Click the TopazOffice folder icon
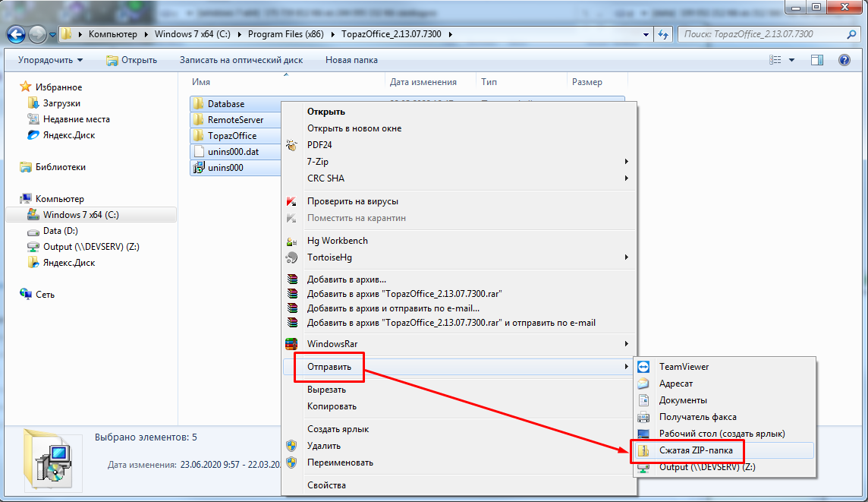This screenshot has width=868, height=502. (x=198, y=136)
